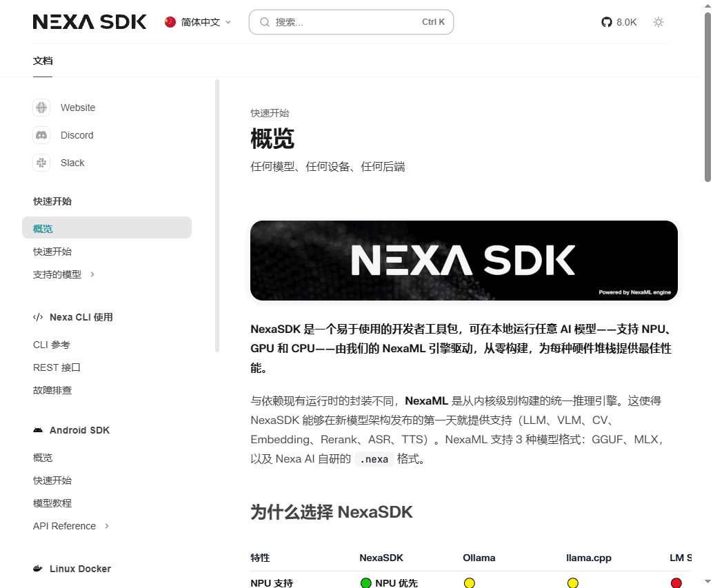
Task: Open the Slack sidebar link
Action: [x=72, y=163]
